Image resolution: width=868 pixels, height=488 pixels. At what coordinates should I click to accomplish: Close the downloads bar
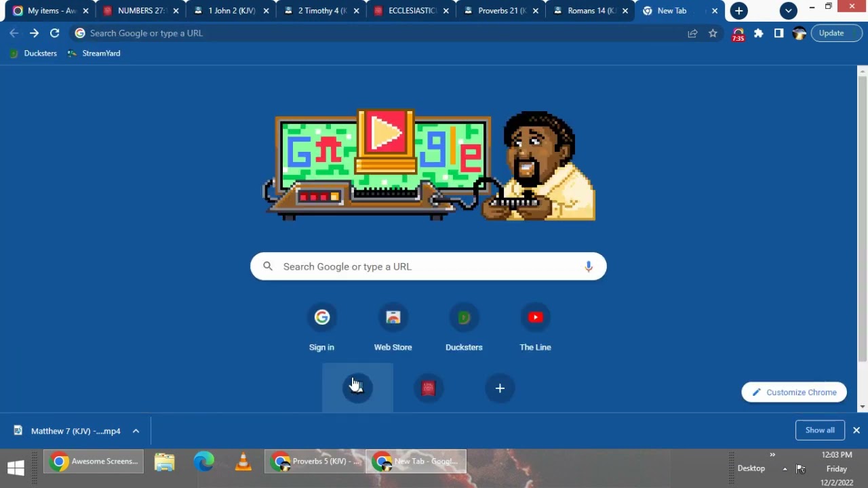856,430
